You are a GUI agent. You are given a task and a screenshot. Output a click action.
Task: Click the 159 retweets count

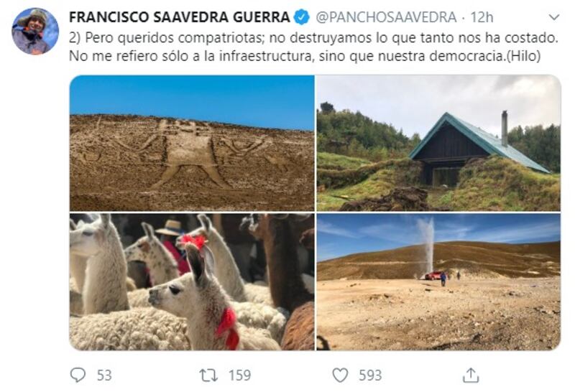click(240, 375)
